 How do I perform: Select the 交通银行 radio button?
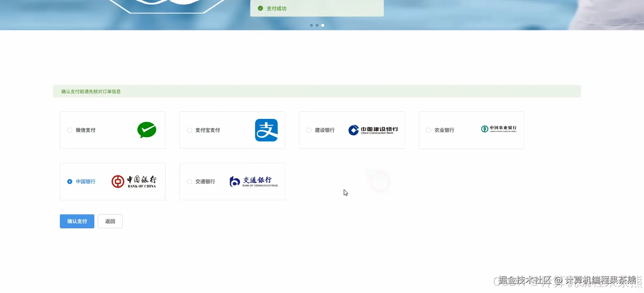tap(189, 182)
